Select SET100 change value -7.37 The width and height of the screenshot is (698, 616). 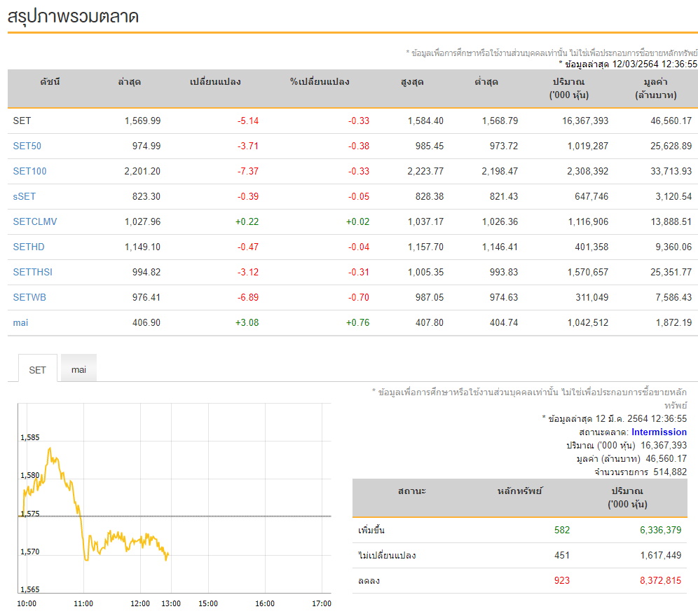(x=248, y=172)
